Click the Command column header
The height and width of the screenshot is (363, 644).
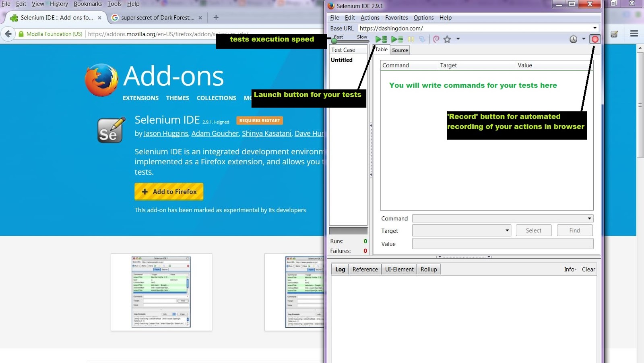pos(409,65)
